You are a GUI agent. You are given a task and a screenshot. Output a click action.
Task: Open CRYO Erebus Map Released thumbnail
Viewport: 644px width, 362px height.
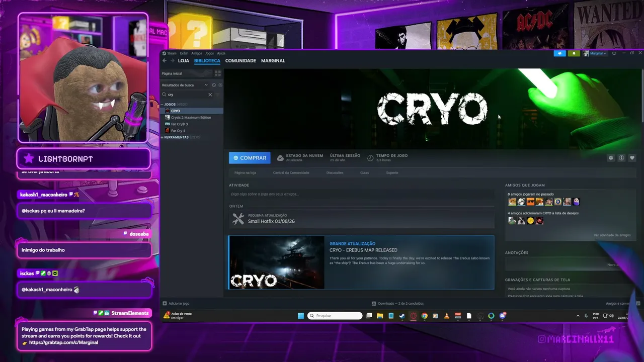[277, 262]
